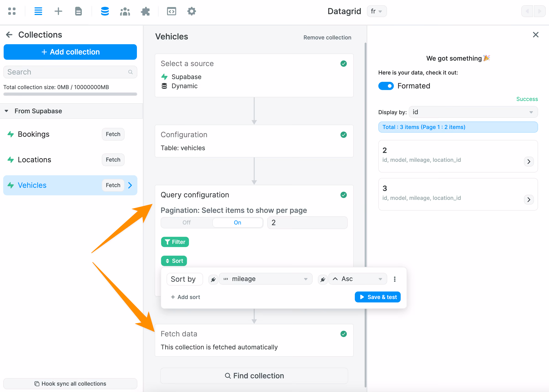The height and width of the screenshot is (392, 549).
Task: Click the green Sort button
Action: 174,261
